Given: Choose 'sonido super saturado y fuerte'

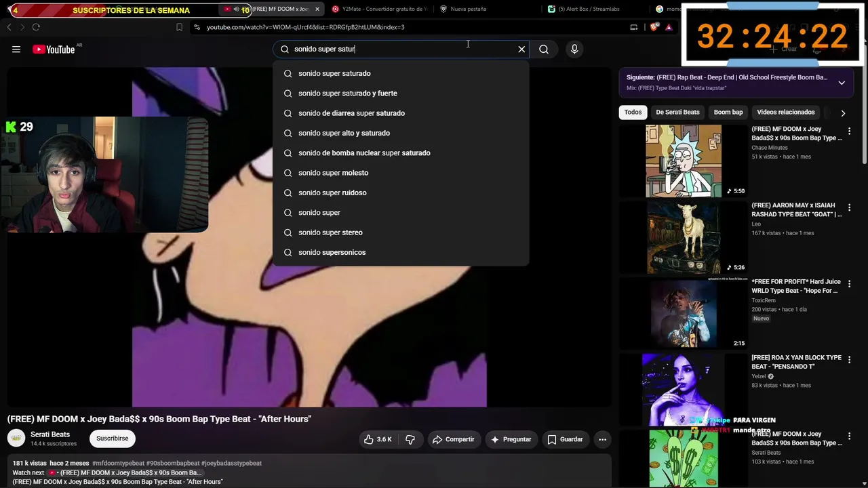Looking at the screenshot, I should [x=401, y=94].
